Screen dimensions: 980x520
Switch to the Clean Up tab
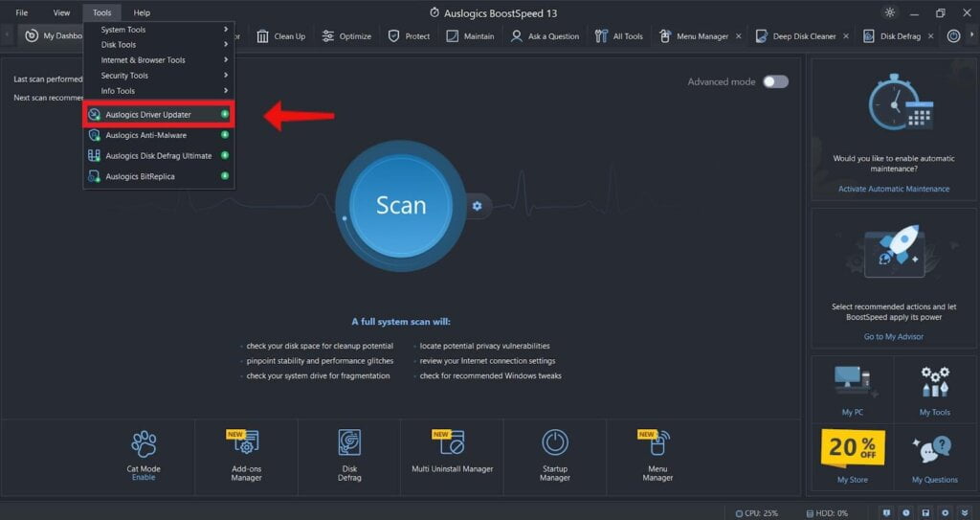click(x=281, y=36)
